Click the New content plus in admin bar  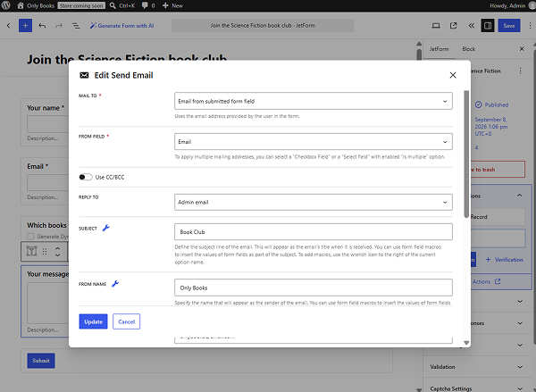point(172,5)
